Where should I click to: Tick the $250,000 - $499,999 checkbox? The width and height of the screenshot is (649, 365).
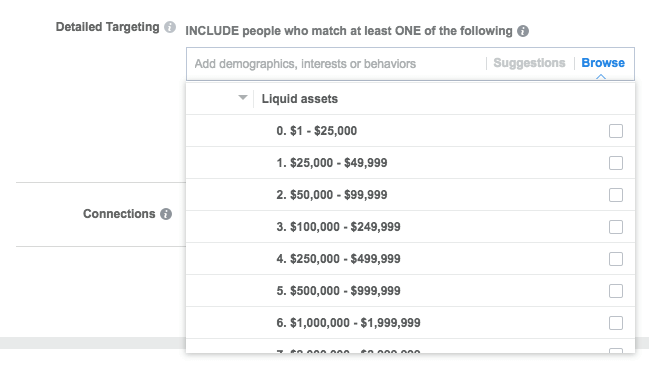tap(616, 259)
